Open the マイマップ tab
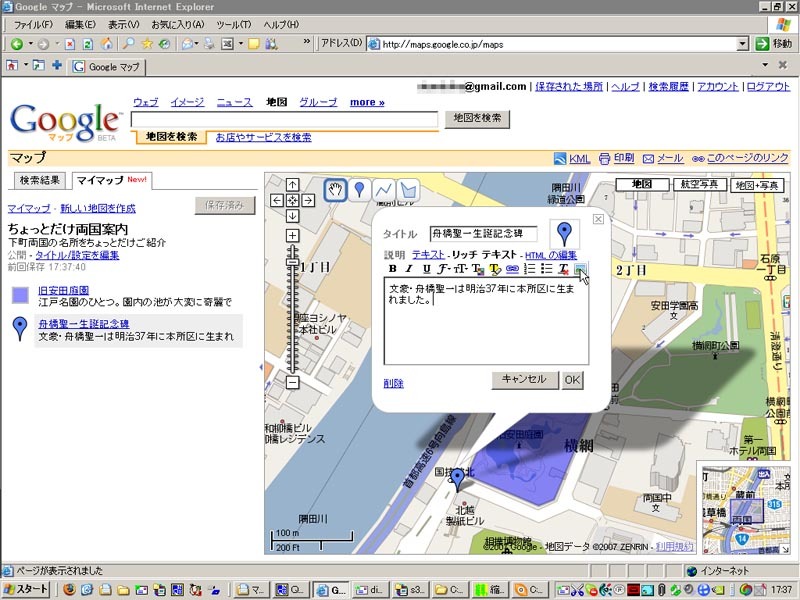 coord(111,180)
